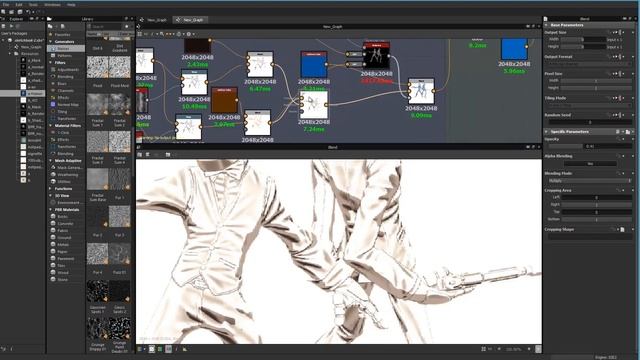
Task: Open the Help menu
Action: pos(71,4)
